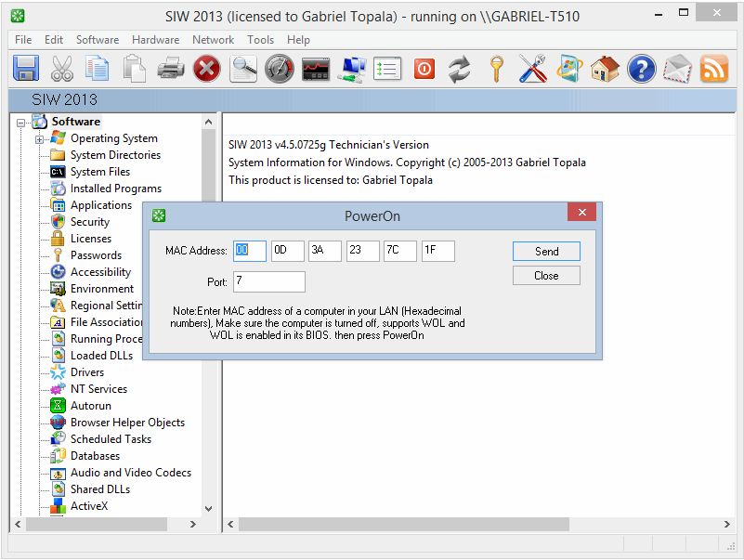Image resolution: width=744 pixels, height=560 pixels.
Task: Click the blue Help question mark icon
Action: [642, 69]
